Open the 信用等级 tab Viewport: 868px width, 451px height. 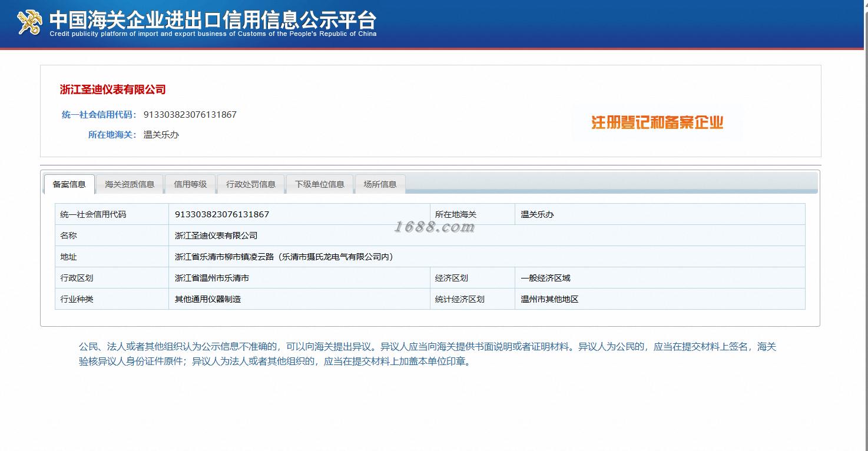[190, 184]
